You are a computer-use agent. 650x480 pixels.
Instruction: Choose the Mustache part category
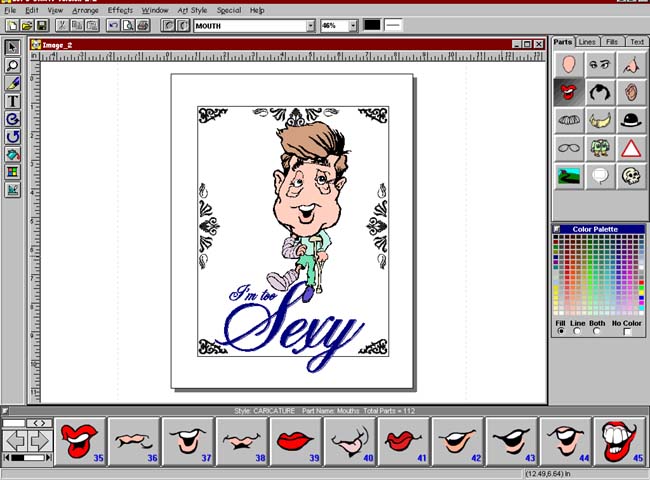569,120
